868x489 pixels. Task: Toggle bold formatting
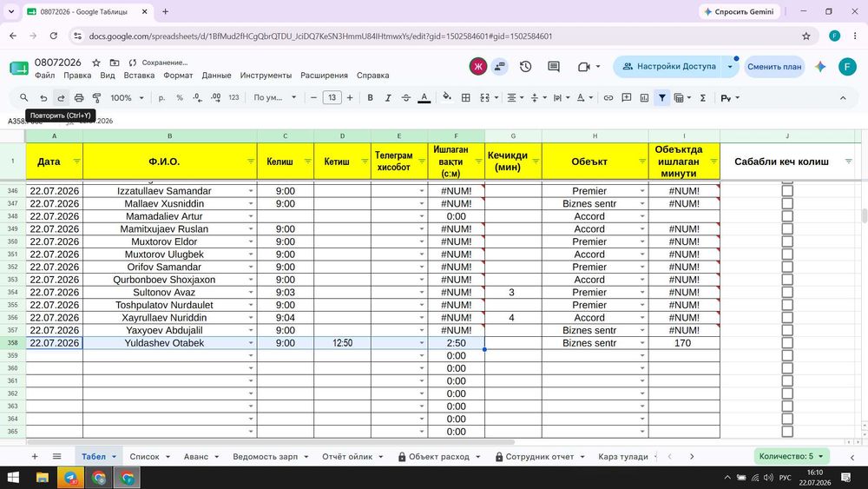(370, 97)
